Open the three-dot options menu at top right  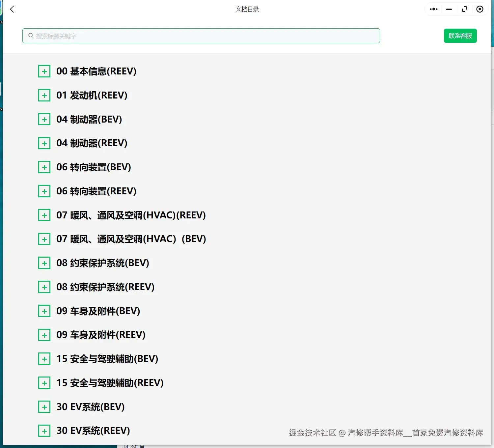(x=433, y=9)
